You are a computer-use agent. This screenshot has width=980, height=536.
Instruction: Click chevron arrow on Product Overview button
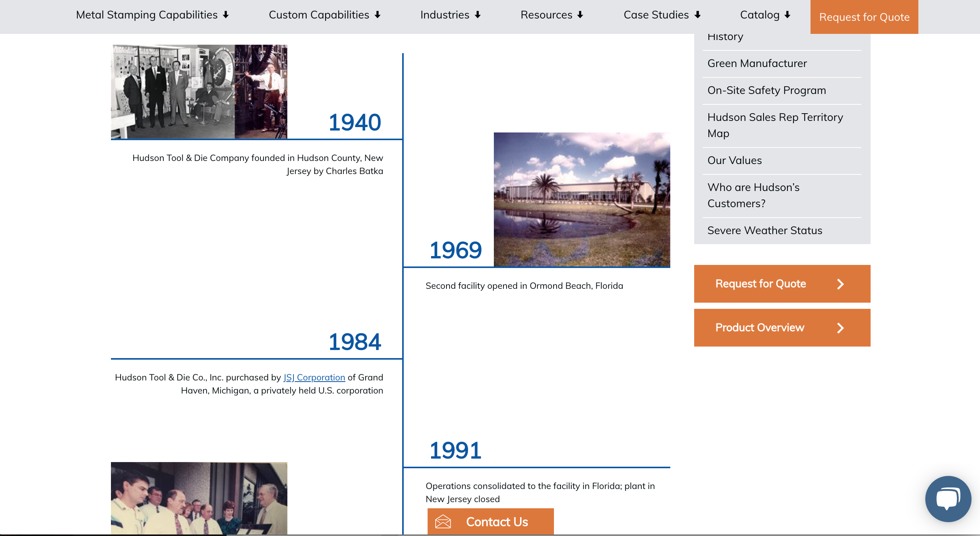pos(841,328)
